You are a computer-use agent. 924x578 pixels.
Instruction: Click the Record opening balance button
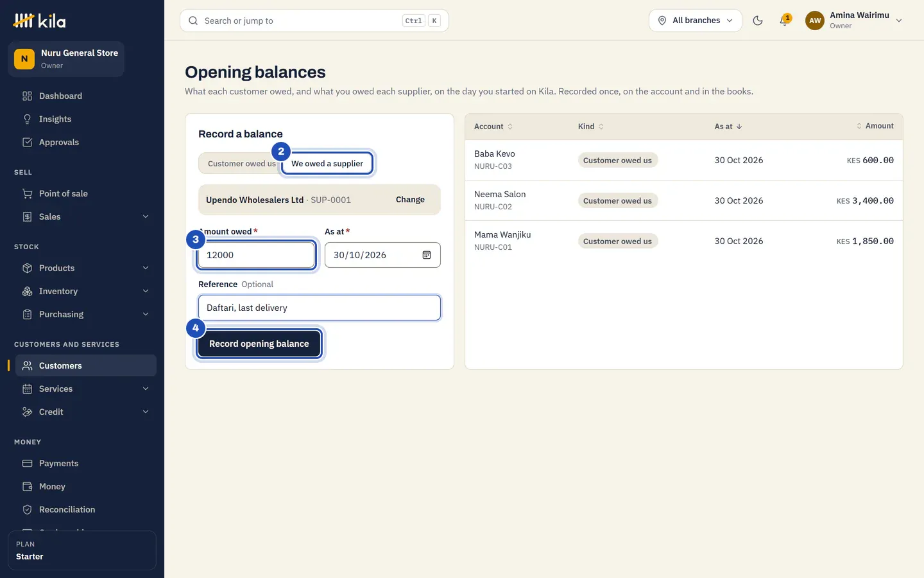(x=259, y=344)
